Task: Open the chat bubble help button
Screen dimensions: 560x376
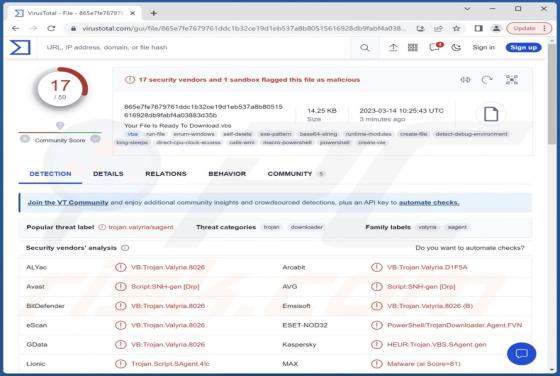Action: pos(521,354)
